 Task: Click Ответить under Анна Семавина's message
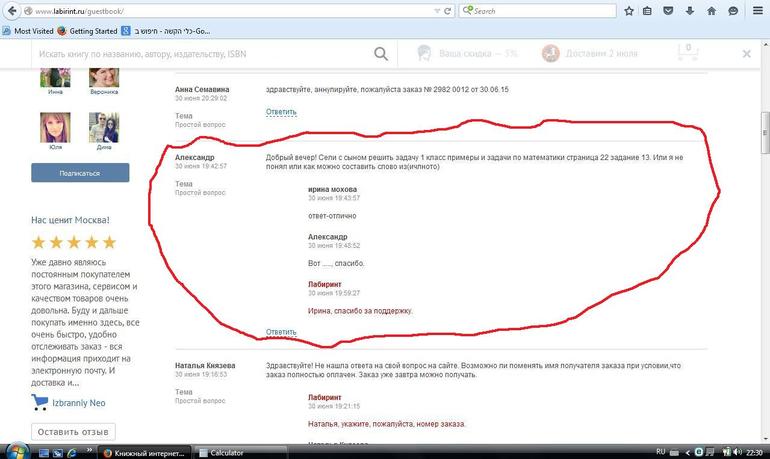281,112
